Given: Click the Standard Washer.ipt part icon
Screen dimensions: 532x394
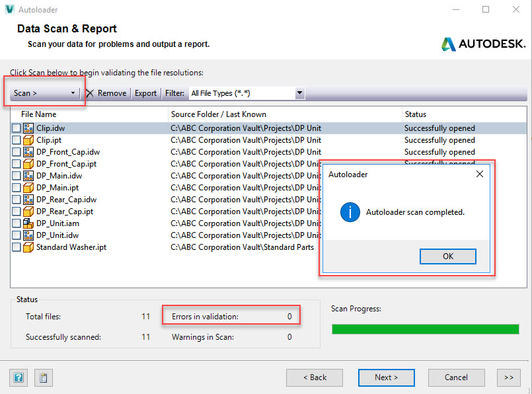Looking at the screenshot, I should [28, 247].
